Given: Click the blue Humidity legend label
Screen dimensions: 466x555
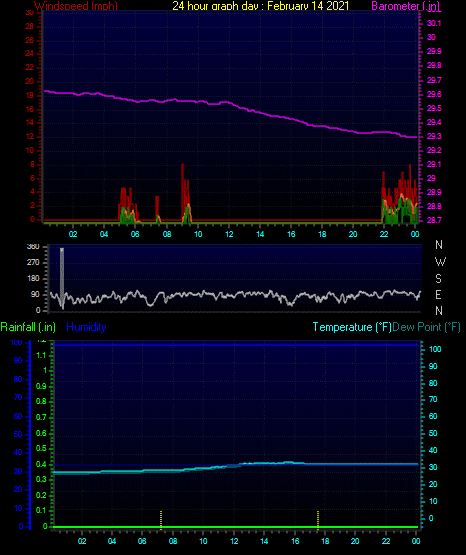Looking at the screenshot, I should point(86,327).
